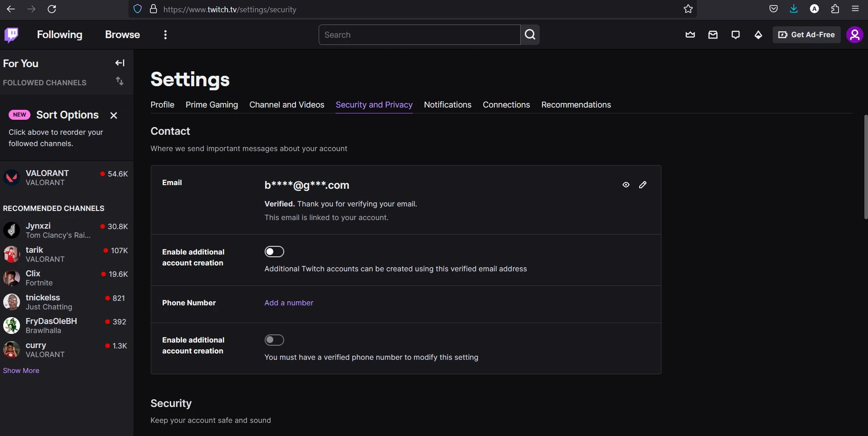The image size is (868, 436).
Task: Click the padlock site info icon
Action: tap(154, 9)
